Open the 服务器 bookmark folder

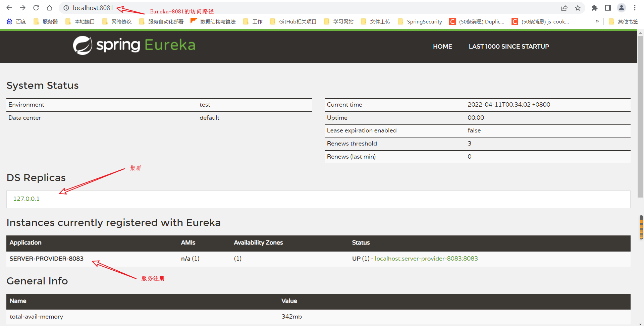pos(46,21)
